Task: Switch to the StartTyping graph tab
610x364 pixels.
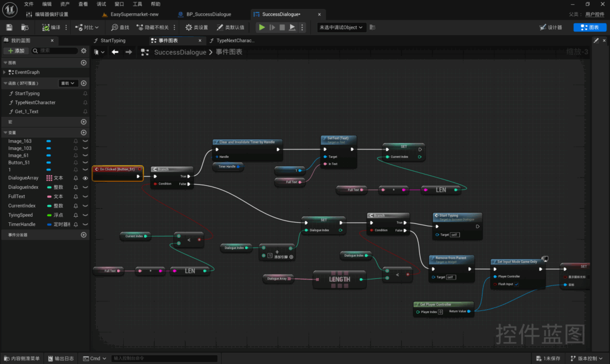Action: tap(113, 41)
